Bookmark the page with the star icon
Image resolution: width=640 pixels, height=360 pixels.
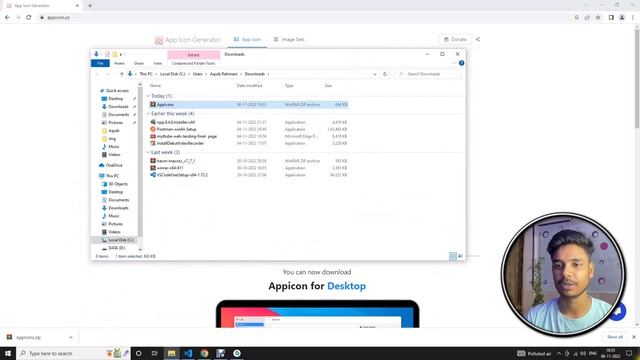pos(598,18)
